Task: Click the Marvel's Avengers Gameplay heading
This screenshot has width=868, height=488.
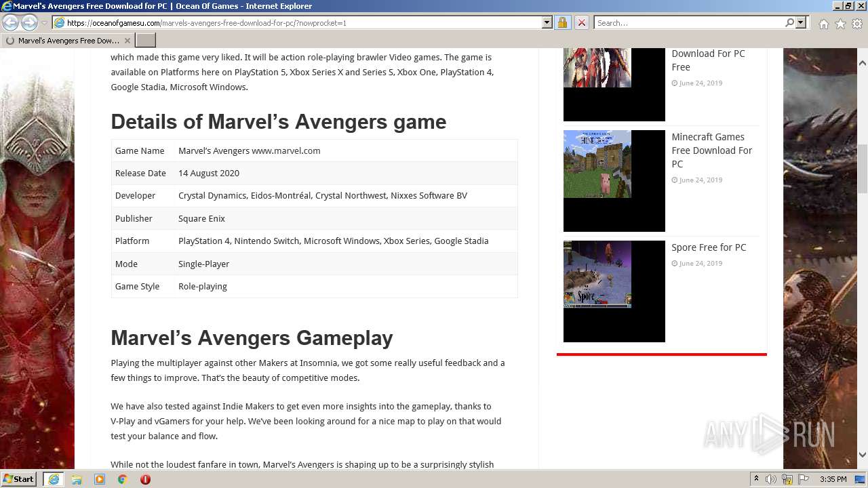Action: point(252,338)
